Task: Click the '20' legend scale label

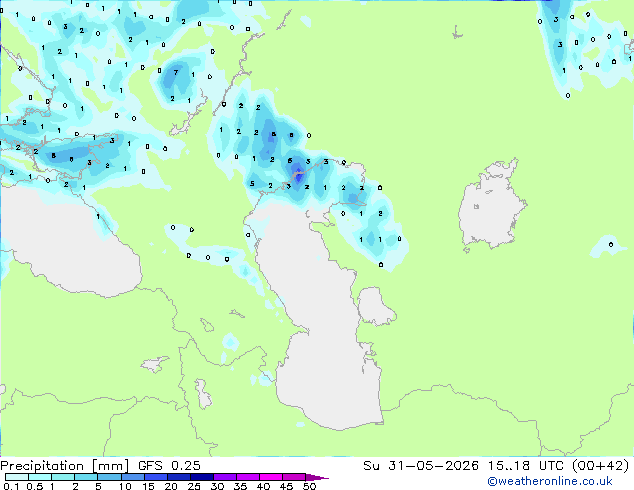Action: (x=171, y=486)
